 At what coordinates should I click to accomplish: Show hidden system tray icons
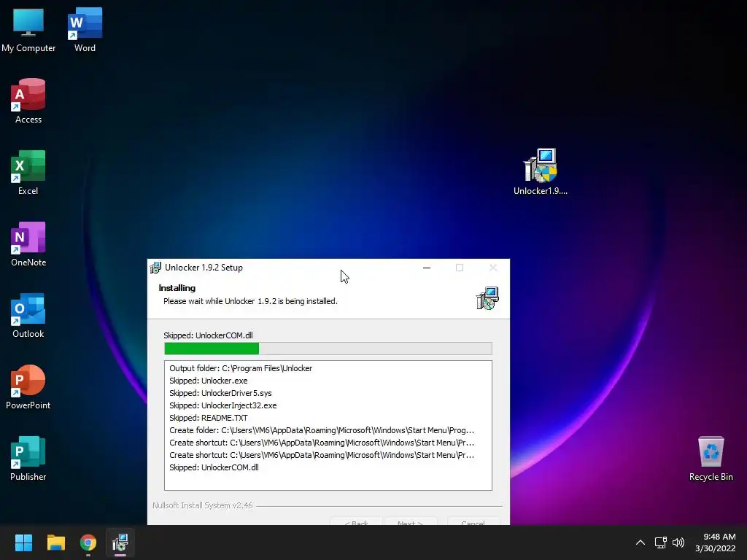[x=640, y=542]
